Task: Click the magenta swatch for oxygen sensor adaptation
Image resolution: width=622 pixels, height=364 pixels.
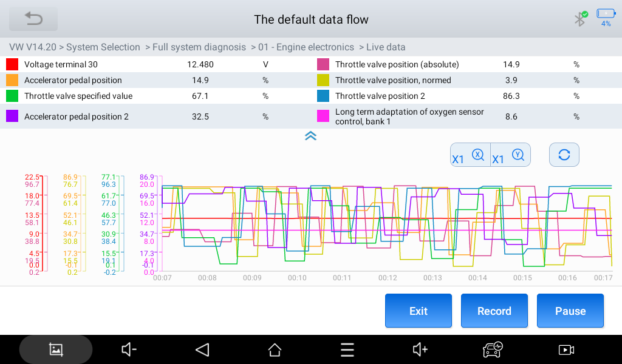Action: (322, 116)
